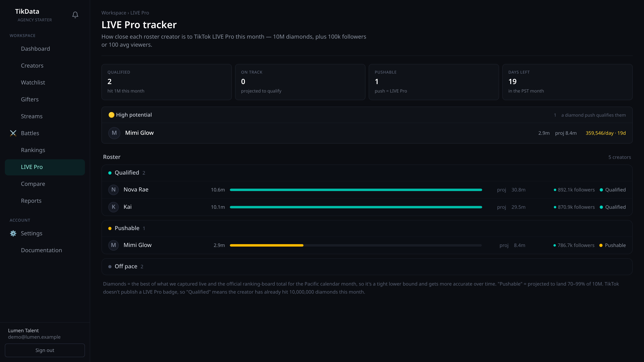Open the Streams page
Screen dimensions: 644x362
click(45, 116)
